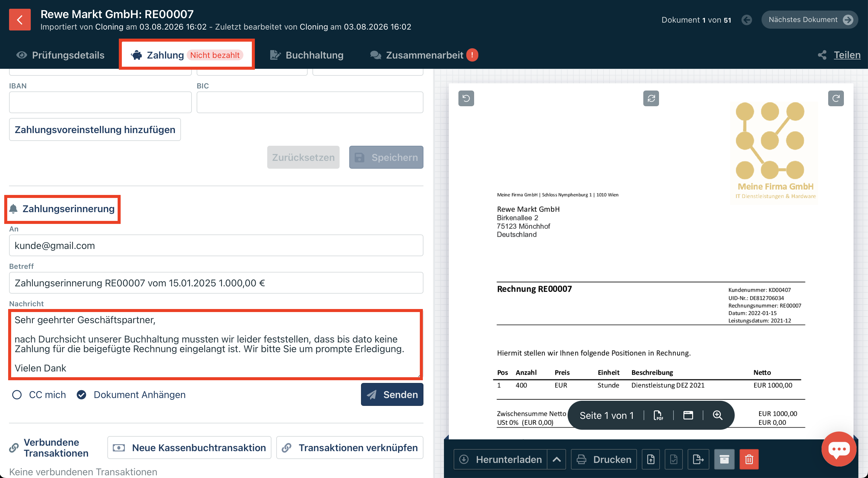
Task: Click the export document icon in bottom toolbar
Action: (698, 459)
